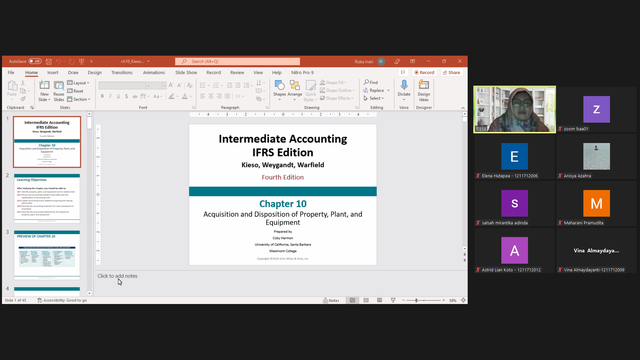
Task: Toggle Strikethrough formatting
Action: (135, 96)
